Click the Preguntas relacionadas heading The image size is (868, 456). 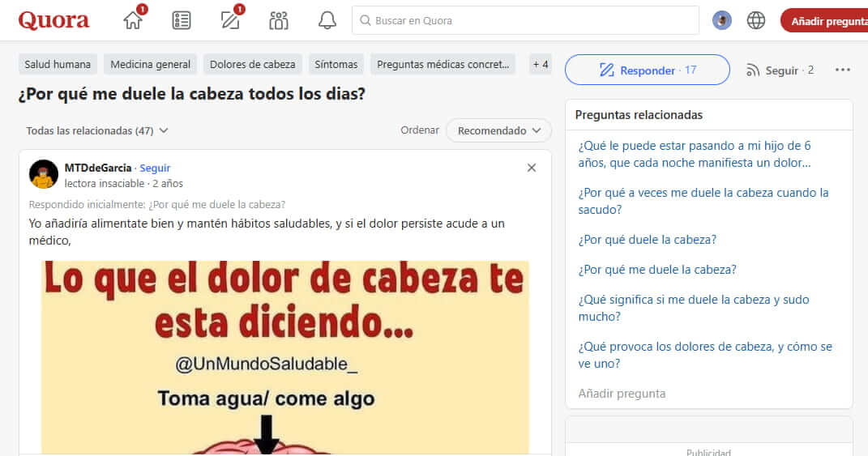pyautogui.click(x=639, y=114)
